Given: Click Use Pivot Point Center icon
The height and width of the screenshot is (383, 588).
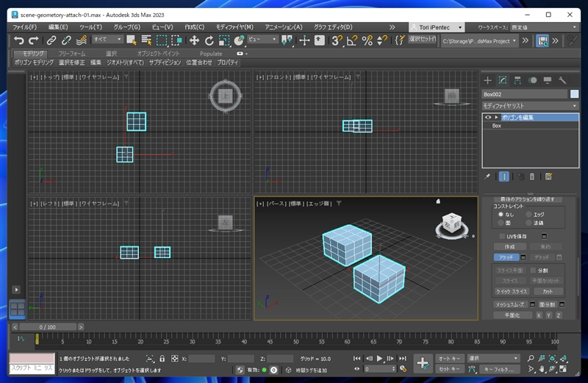Looking at the screenshot, I should pos(287,40).
